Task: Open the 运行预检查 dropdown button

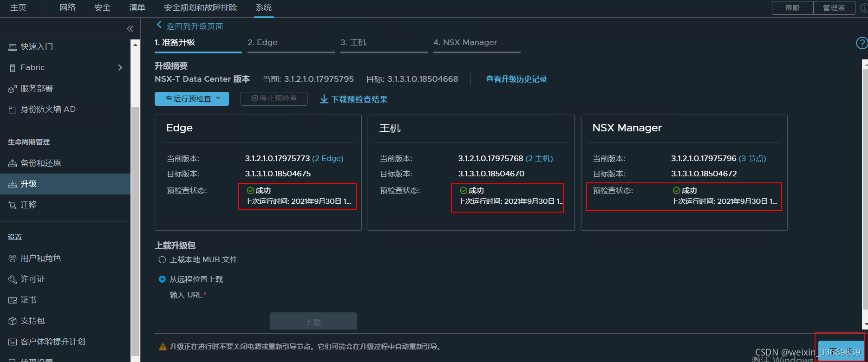Action: (192, 99)
